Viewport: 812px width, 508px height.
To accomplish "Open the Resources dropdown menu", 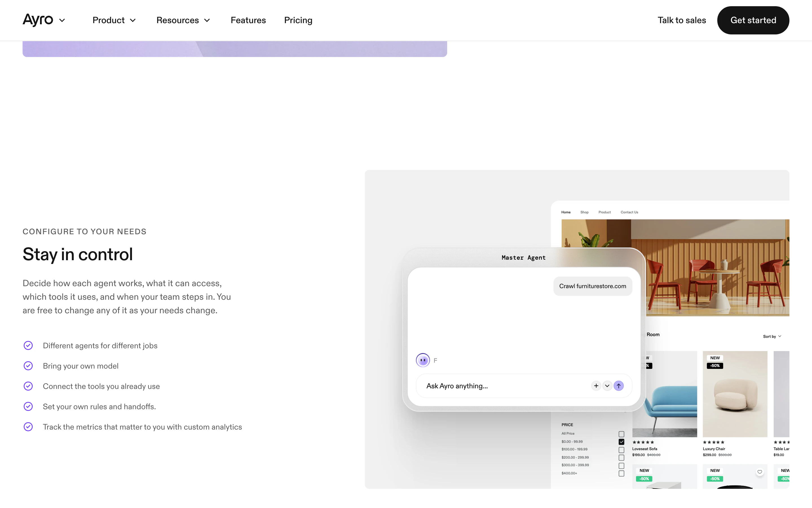I will point(183,20).
